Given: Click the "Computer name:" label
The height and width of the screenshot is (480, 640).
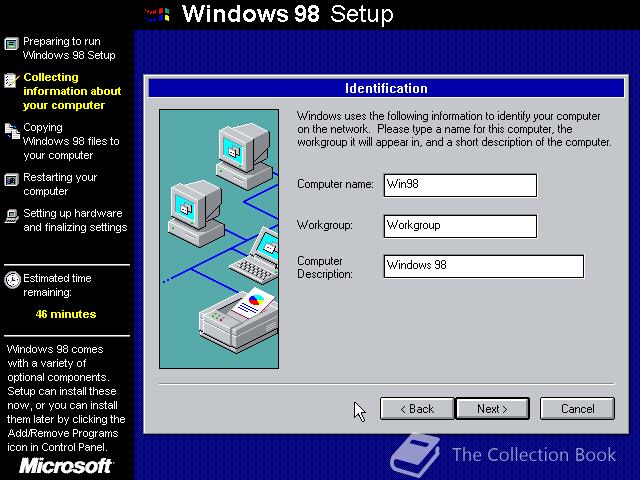Looking at the screenshot, I should tap(335, 184).
